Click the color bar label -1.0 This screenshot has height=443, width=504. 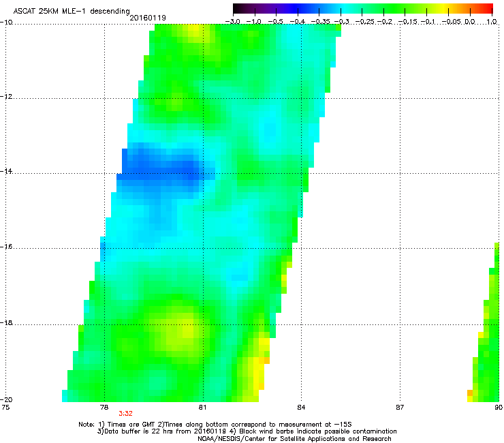[253, 22]
